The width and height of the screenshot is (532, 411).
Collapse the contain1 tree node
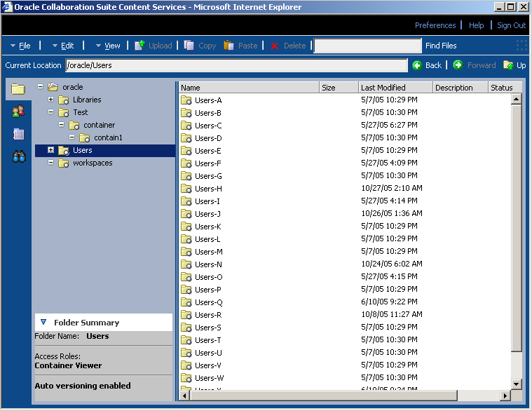(x=72, y=137)
